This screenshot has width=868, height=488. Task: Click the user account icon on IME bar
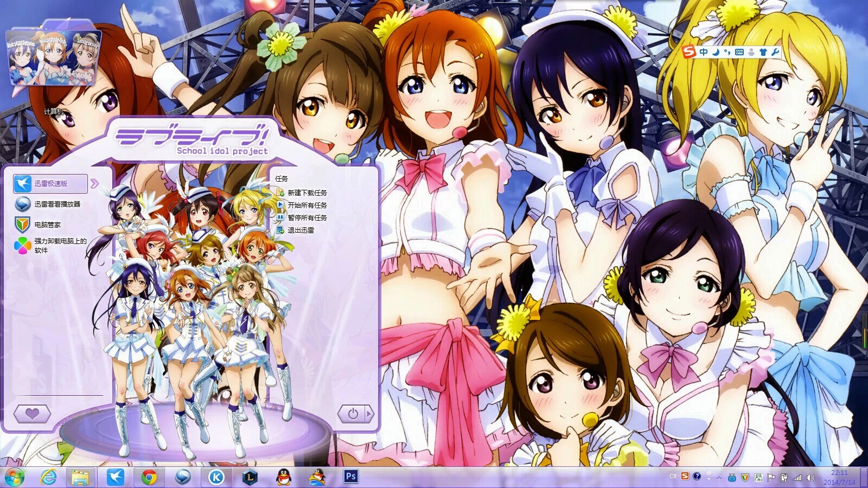751,53
